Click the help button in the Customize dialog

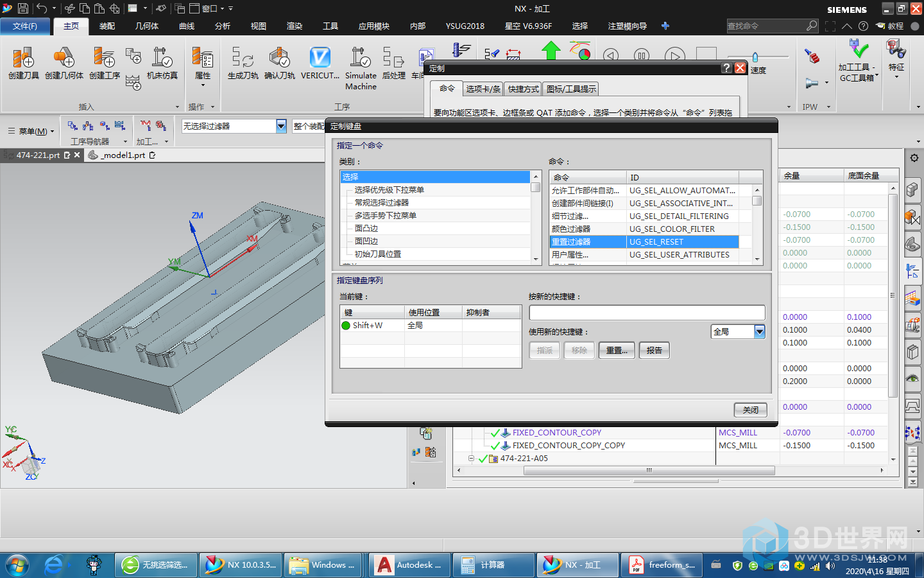point(726,68)
